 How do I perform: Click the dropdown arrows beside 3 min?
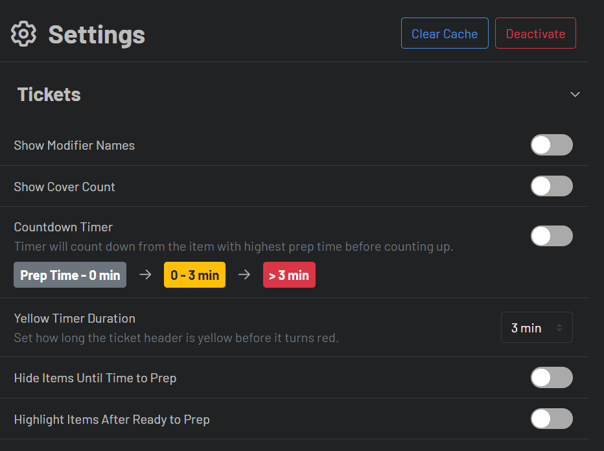click(560, 328)
